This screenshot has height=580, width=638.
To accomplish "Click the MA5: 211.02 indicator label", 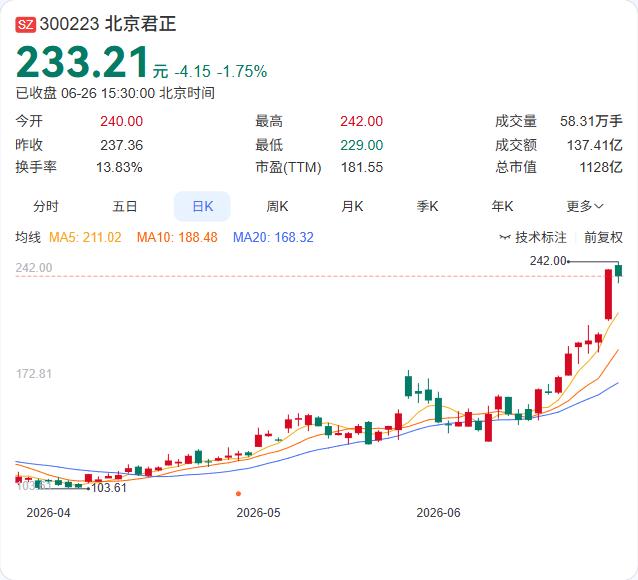I will [x=85, y=237].
